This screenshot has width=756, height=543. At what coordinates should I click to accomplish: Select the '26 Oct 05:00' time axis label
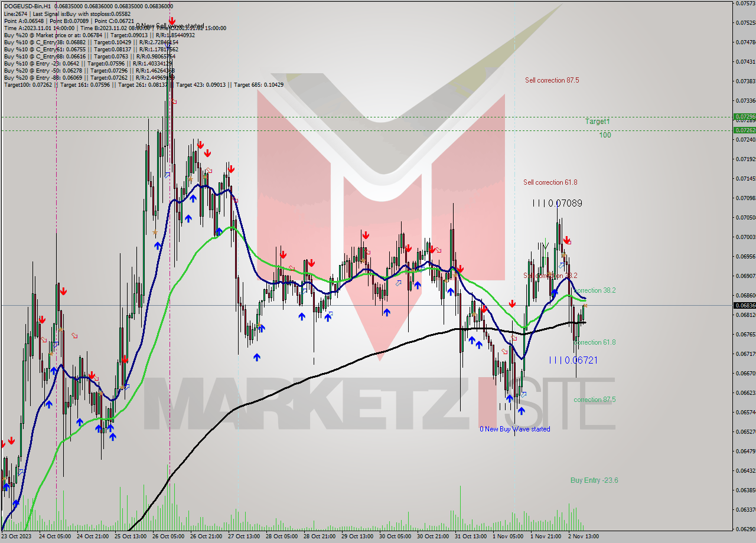pyautogui.click(x=168, y=537)
